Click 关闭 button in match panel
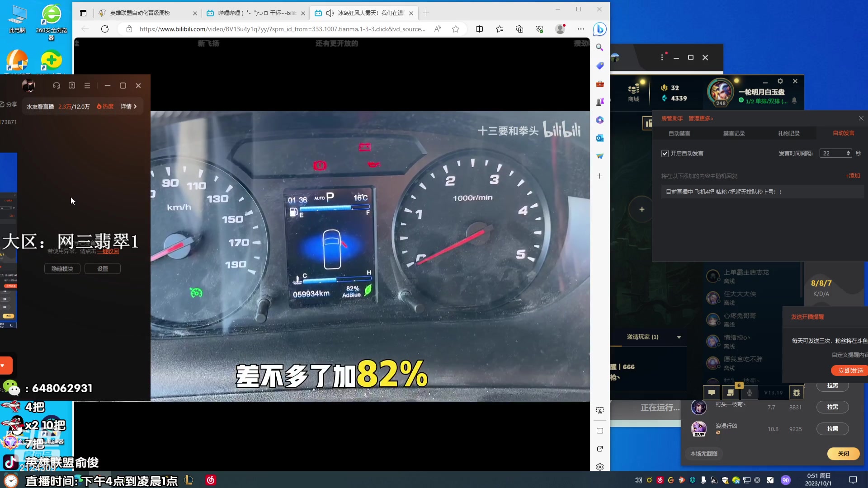 tap(843, 454)
